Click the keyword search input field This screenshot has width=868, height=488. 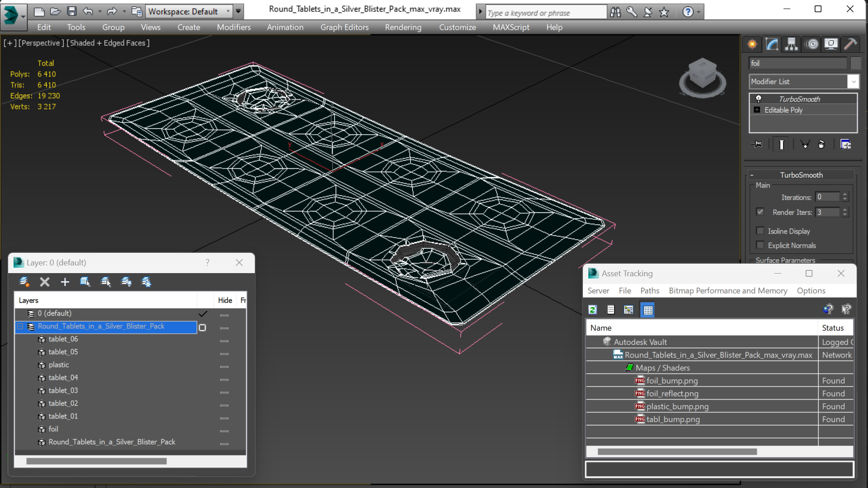[x=546, y=13]
